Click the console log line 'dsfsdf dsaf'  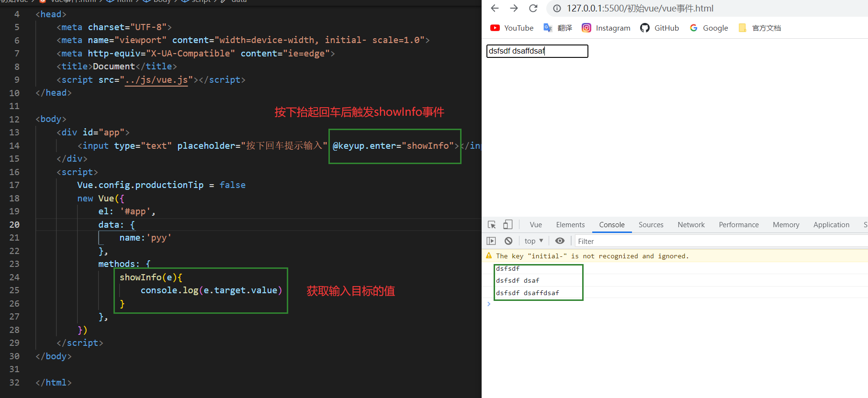[518, 280]
